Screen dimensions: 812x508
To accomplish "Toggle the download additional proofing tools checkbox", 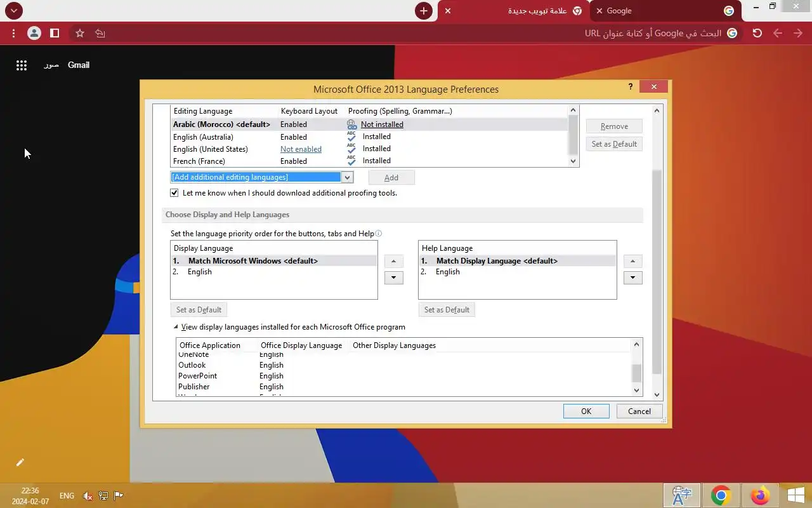I will [174, 193].
